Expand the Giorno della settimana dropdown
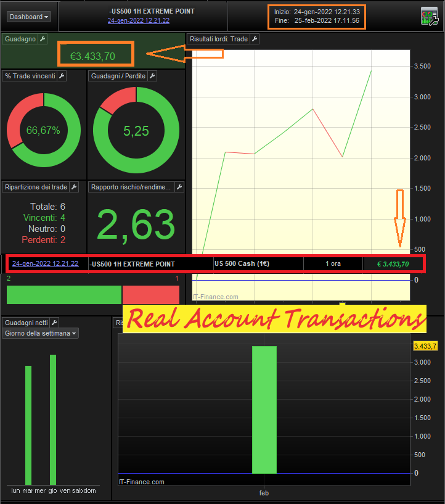Screen dimensions: 445x504 tap(41, 333)
